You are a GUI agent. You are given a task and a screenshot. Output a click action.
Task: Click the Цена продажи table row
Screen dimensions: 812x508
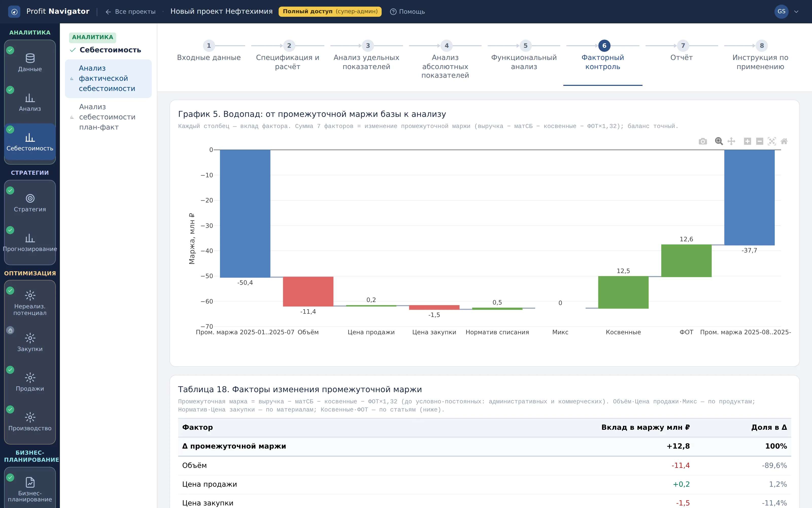(484, 484)
